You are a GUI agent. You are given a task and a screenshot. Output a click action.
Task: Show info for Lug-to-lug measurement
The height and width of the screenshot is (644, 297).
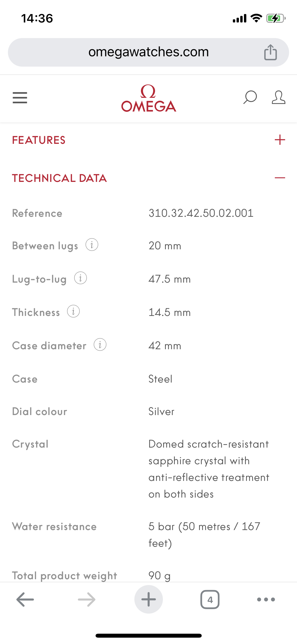point(81,278)
